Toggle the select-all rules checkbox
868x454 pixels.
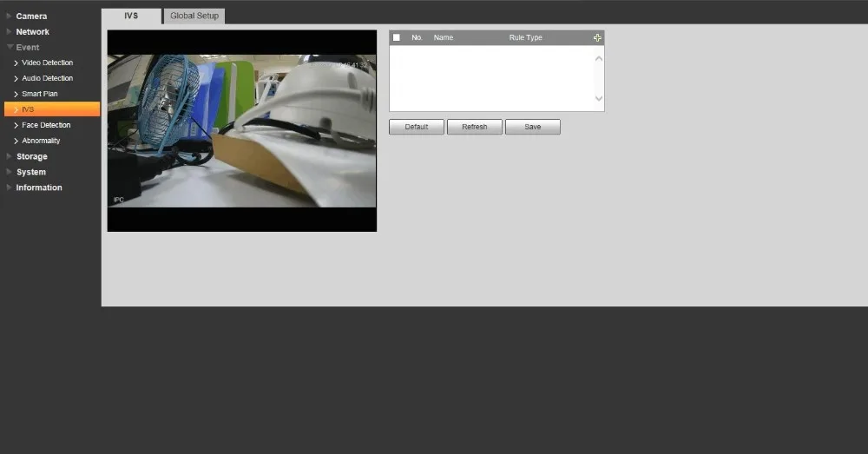tap(397, 37)
